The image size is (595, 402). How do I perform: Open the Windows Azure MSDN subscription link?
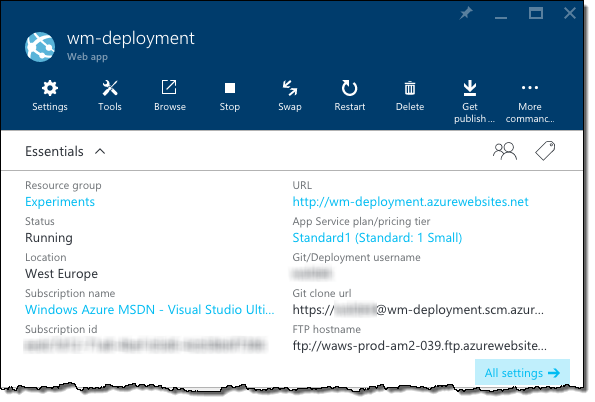150,309
